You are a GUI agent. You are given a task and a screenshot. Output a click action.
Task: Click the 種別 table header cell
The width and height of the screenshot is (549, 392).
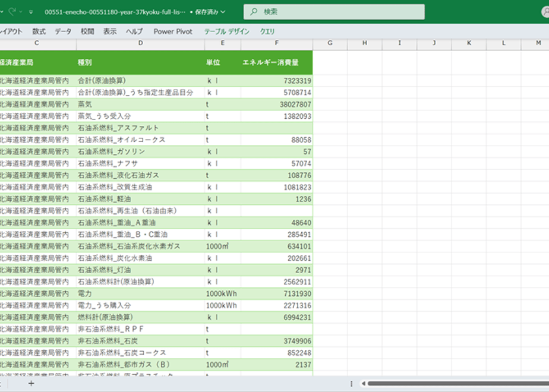140,62
